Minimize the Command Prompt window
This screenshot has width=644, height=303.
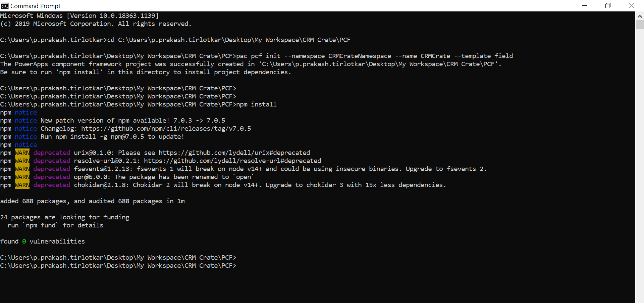pos(585,6)
